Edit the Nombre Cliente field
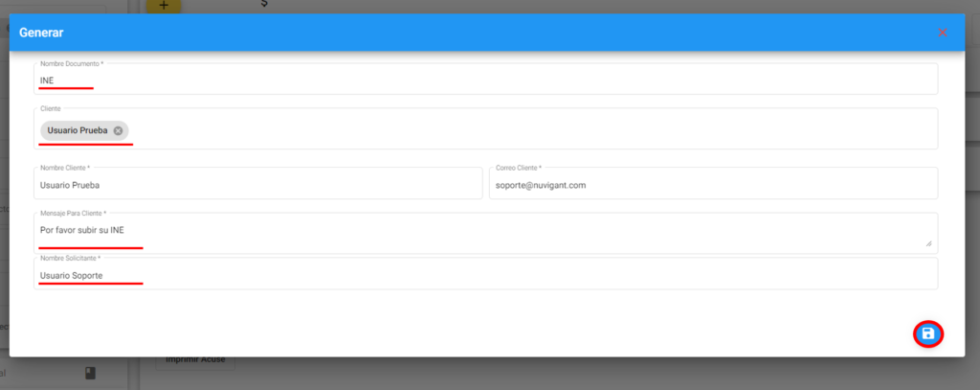Viewport: 980px width, 390px height. pos(258,183)
